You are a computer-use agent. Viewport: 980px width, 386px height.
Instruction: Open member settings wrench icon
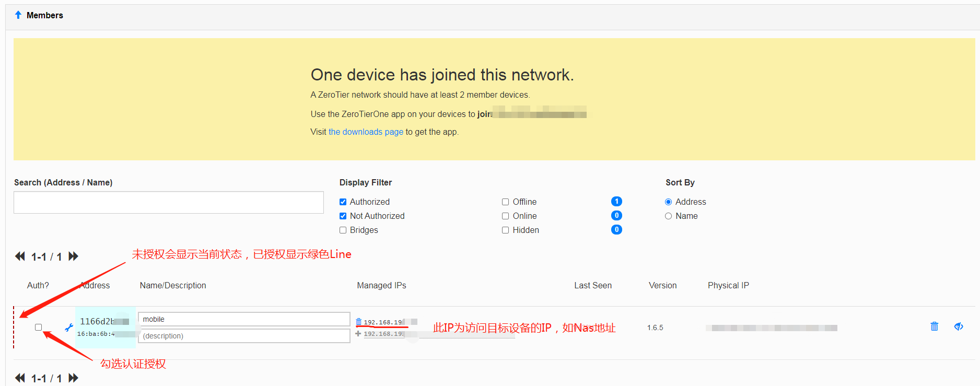tap(68, 327)
